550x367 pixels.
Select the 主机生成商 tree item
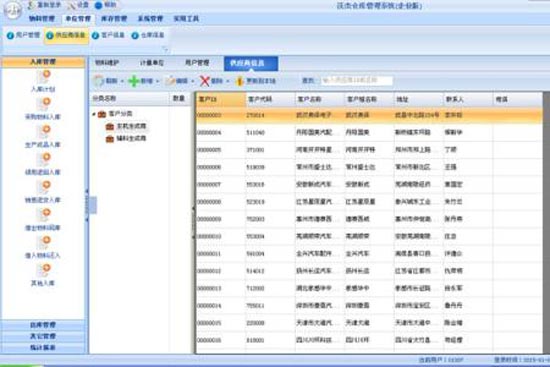tap(131, 126)
